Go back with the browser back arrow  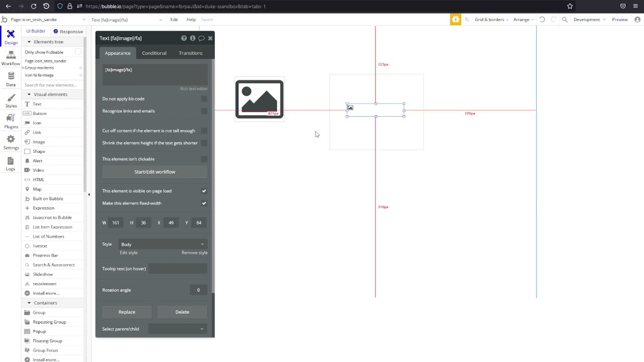coord(8,6)
